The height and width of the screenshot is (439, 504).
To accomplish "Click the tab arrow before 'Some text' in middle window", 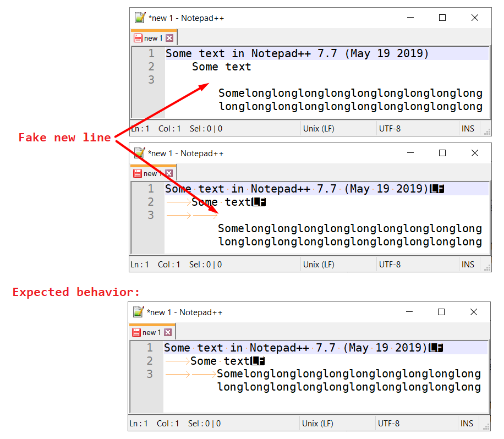I will coord(179,202).
